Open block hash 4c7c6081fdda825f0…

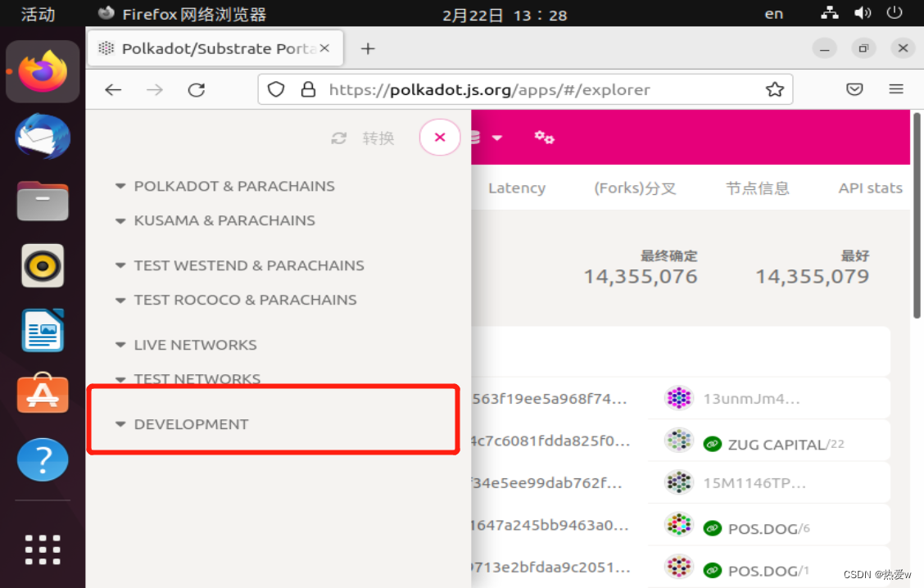point(550,441)
